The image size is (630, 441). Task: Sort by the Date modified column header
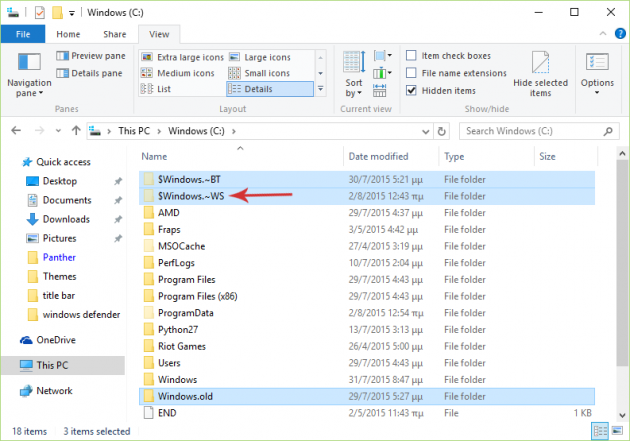coord(377,156)
